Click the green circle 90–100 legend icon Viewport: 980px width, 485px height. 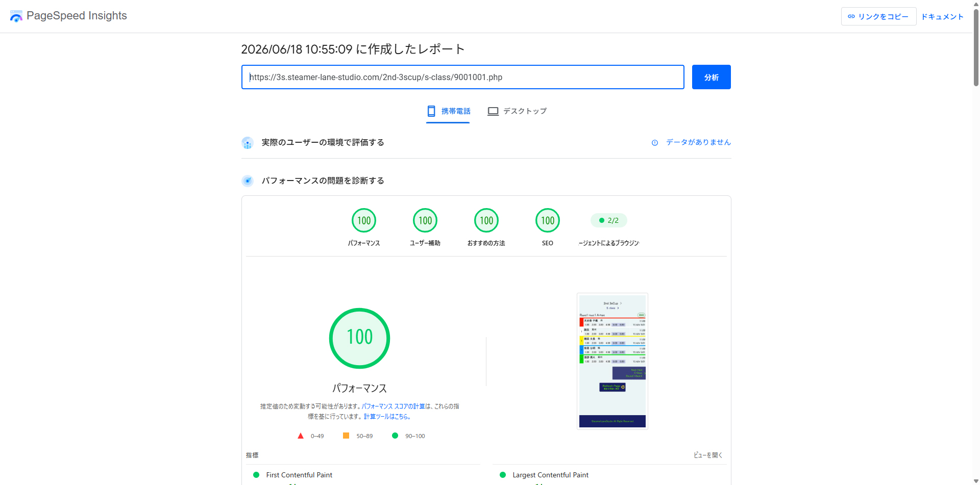[395, 436]
